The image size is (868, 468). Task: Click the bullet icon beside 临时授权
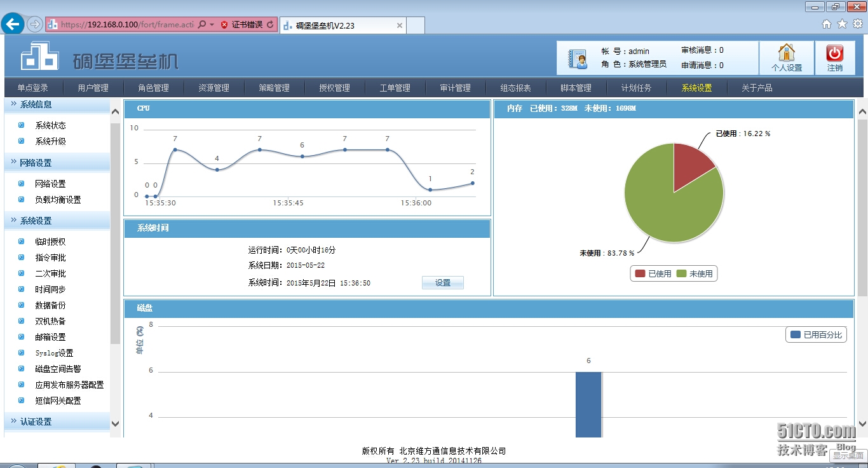tap(21, 242)
